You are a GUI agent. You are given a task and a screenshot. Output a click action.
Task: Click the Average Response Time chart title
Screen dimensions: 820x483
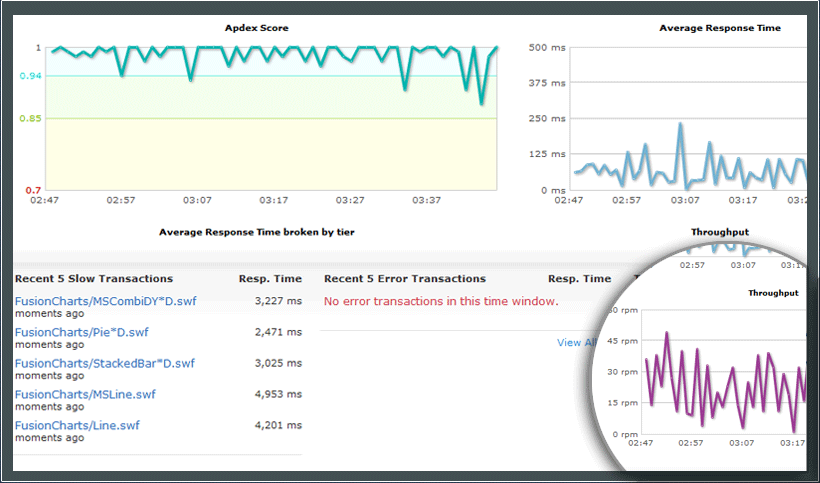click(720, 28)
